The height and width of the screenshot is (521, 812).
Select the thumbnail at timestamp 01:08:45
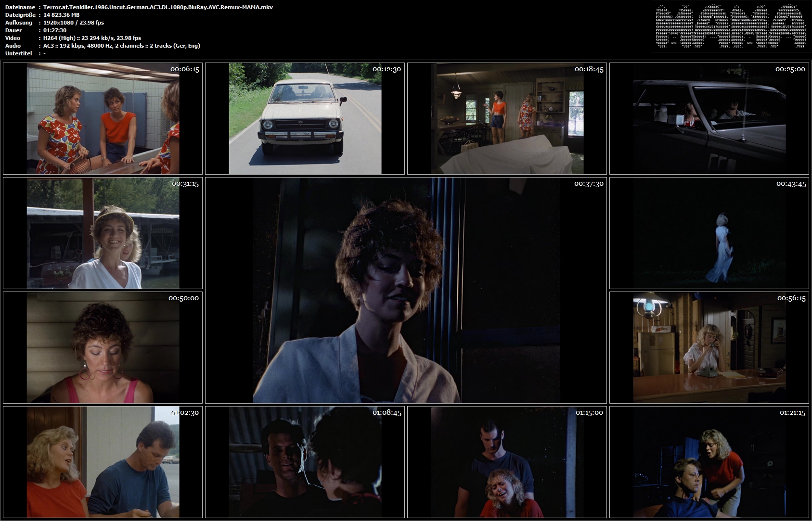305,462
